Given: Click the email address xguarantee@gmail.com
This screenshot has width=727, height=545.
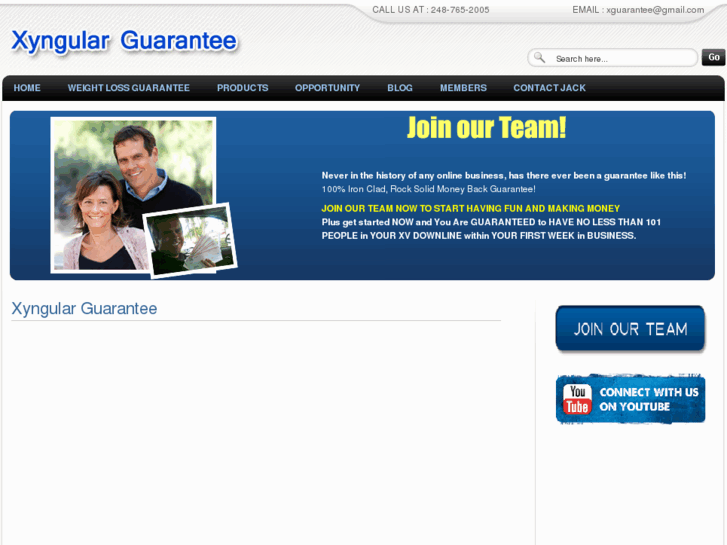Looking at the screenshot, I should [x=655, y=10].
